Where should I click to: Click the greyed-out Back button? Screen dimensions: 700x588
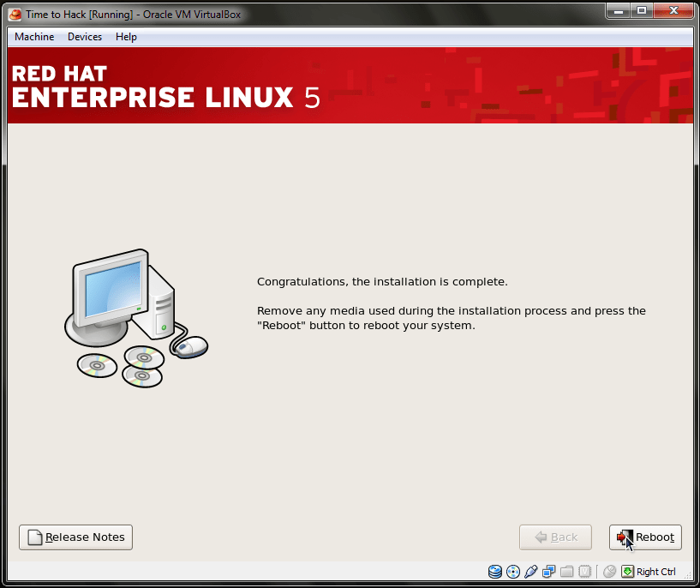(x=555, y=537)
